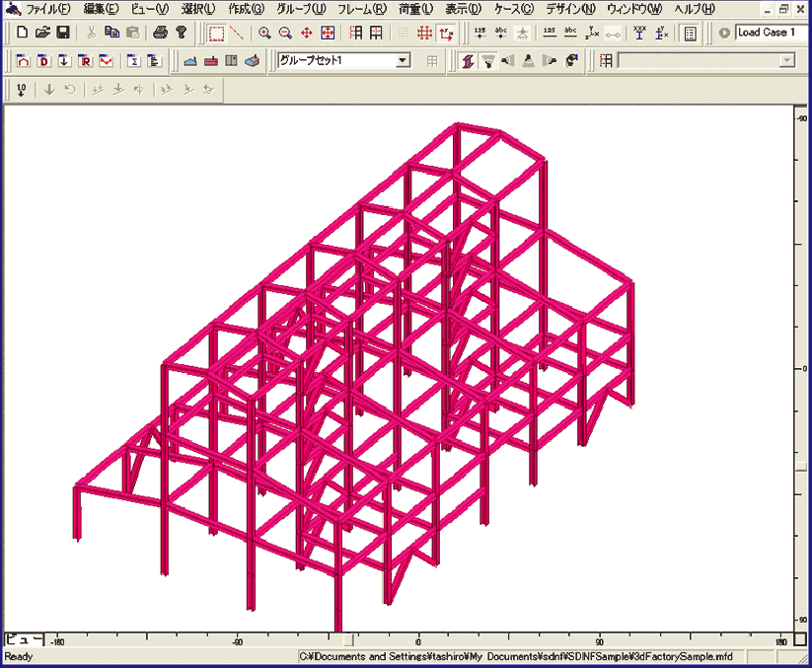Open the デザイン(N) menu
This screenshot has width=812, height=668.
click(570, 9)
